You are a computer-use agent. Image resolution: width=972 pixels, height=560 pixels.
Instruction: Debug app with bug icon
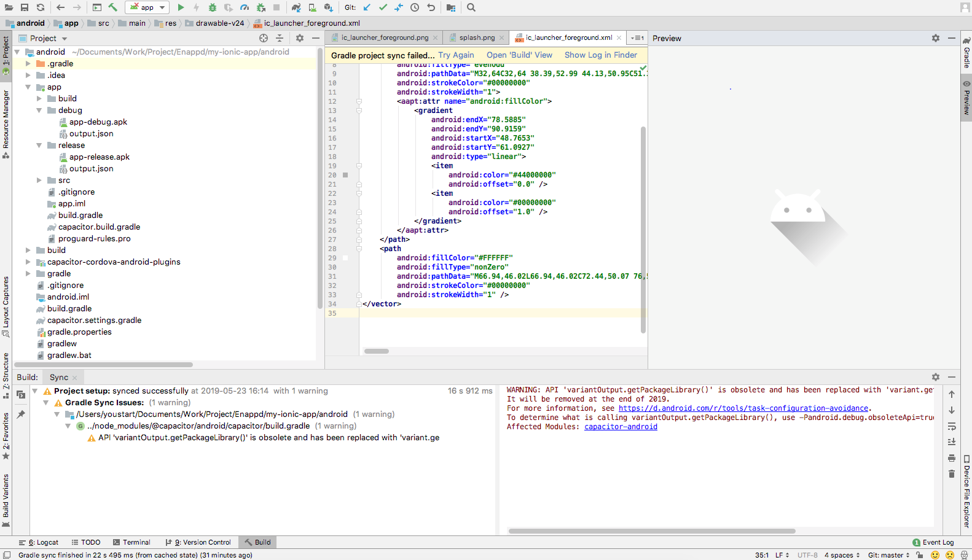(x=213, y=7)
